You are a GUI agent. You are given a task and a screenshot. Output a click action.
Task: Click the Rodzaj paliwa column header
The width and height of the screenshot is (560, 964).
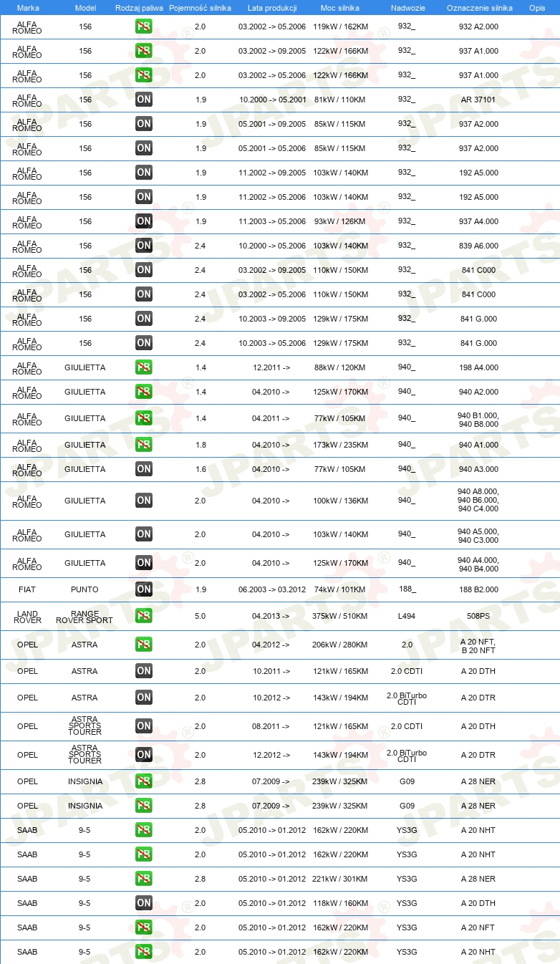[x=140, y=8]
